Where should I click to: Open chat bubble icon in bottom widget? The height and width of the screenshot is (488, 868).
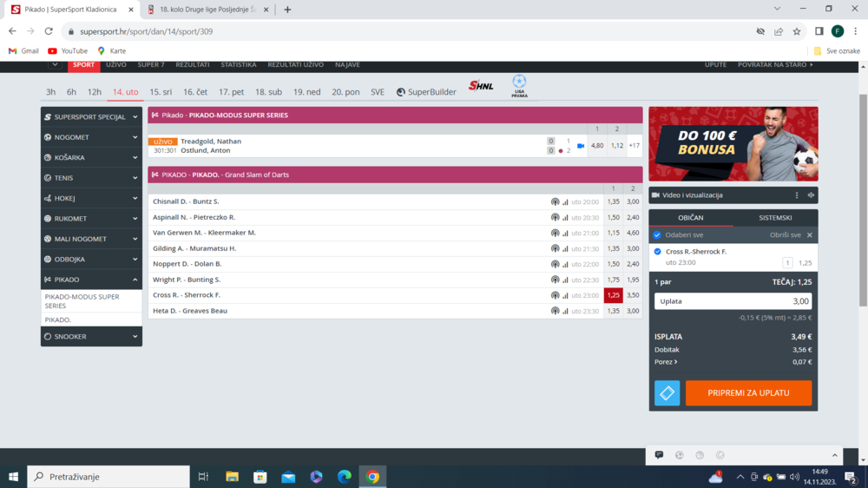[x=660, y=455]
